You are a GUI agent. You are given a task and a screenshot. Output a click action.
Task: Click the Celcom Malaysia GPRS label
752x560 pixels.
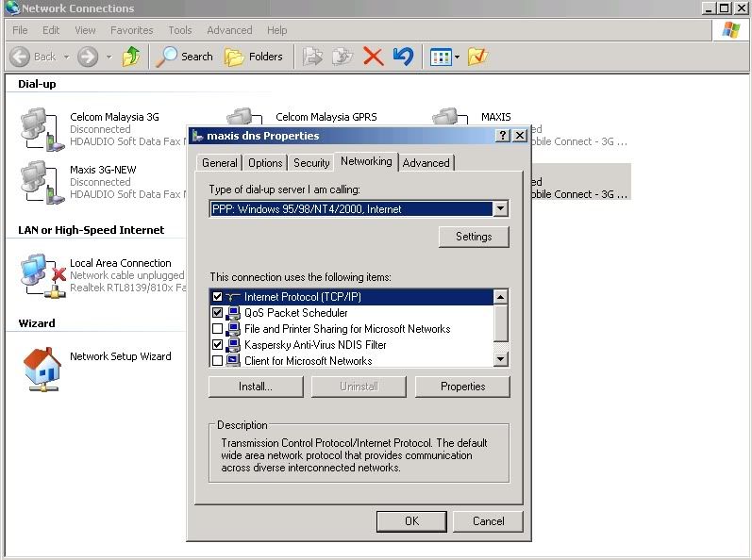point(326,117)
